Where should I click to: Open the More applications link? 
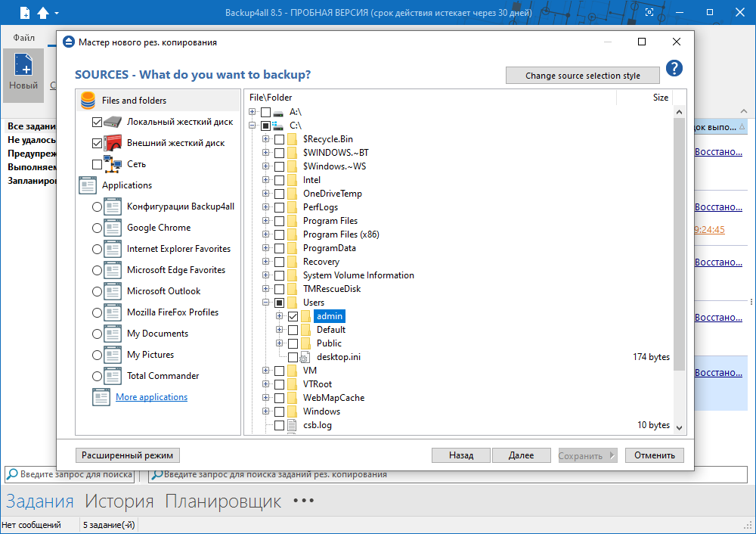click(x=151, y=397)
